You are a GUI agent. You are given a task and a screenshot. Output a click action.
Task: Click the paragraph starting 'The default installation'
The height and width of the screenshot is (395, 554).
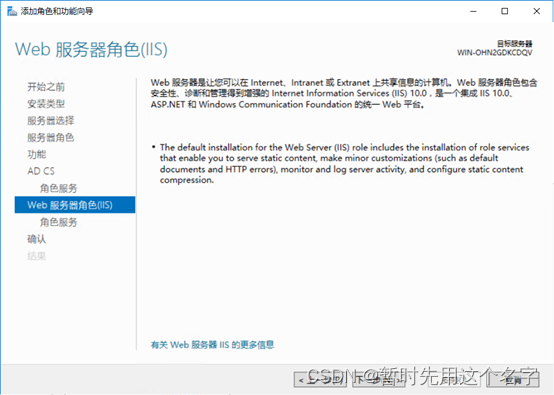[344, 164]
